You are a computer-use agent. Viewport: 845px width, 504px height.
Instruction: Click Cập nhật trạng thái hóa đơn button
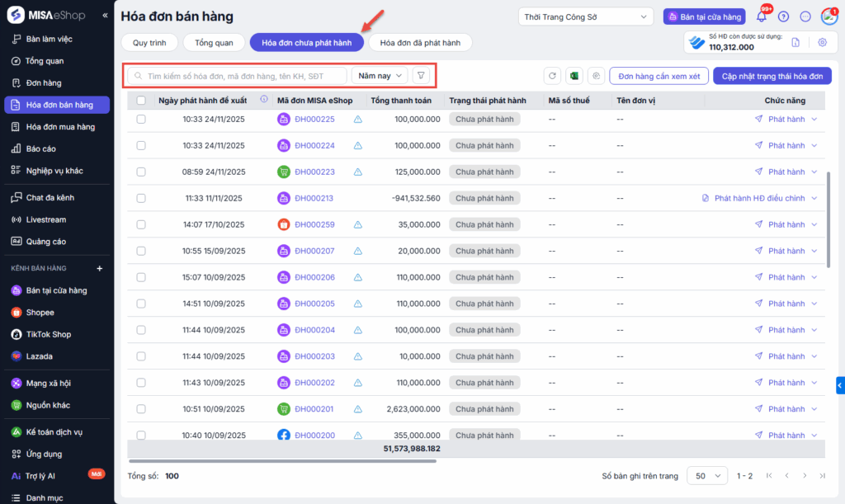pos(772,76)
